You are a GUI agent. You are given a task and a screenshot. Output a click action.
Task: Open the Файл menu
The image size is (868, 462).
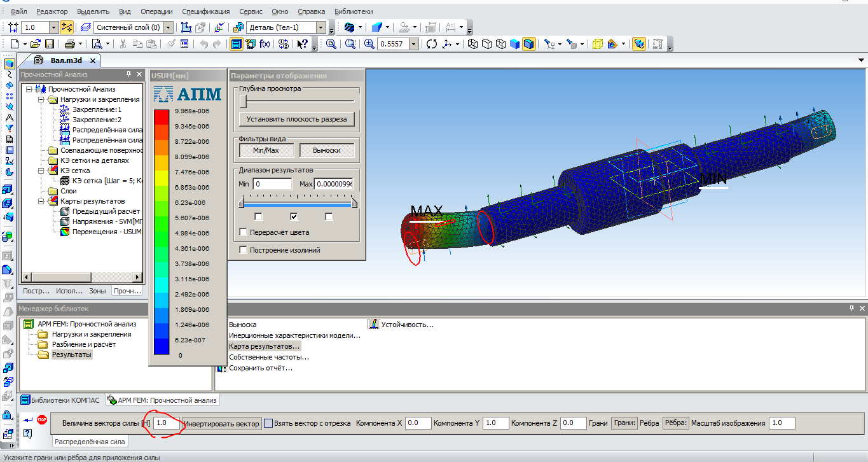tap(18, 11)
